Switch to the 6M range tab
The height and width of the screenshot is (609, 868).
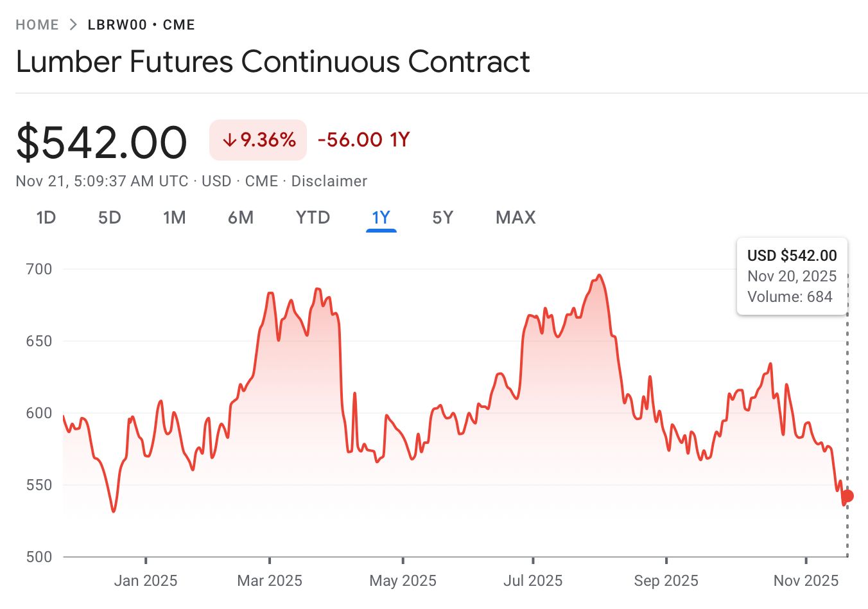click(x=241, y=218)
